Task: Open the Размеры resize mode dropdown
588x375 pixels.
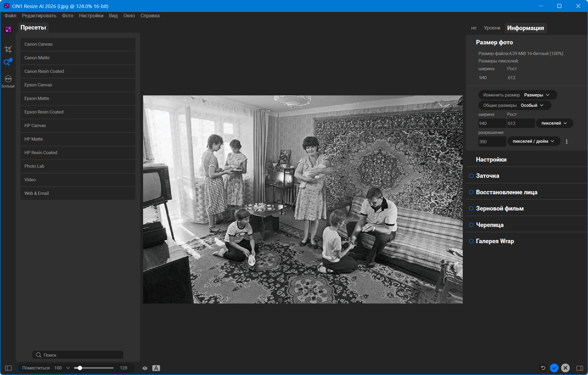Action: click(536, 95)
